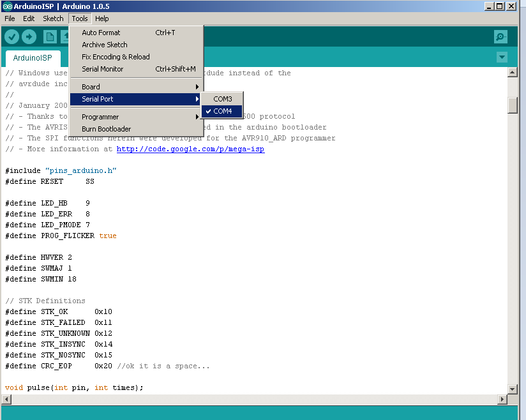Expand the Serial Port submenu

coord(136,99)
